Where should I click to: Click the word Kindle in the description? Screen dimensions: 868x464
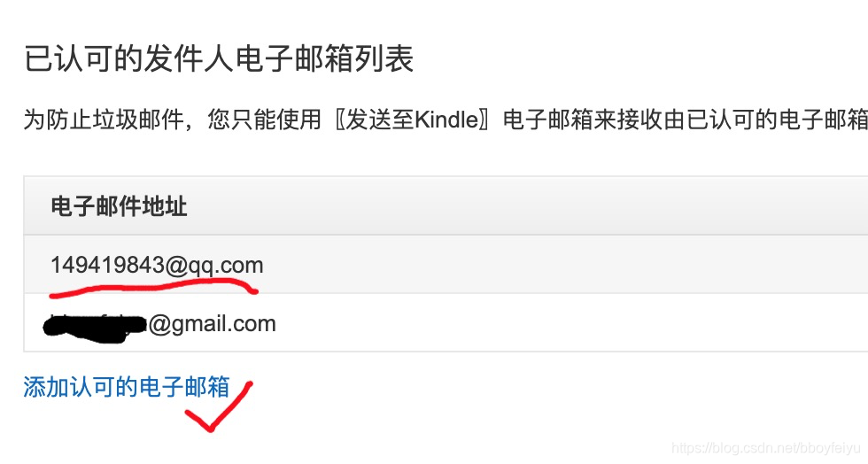click(x=446, y=120)
